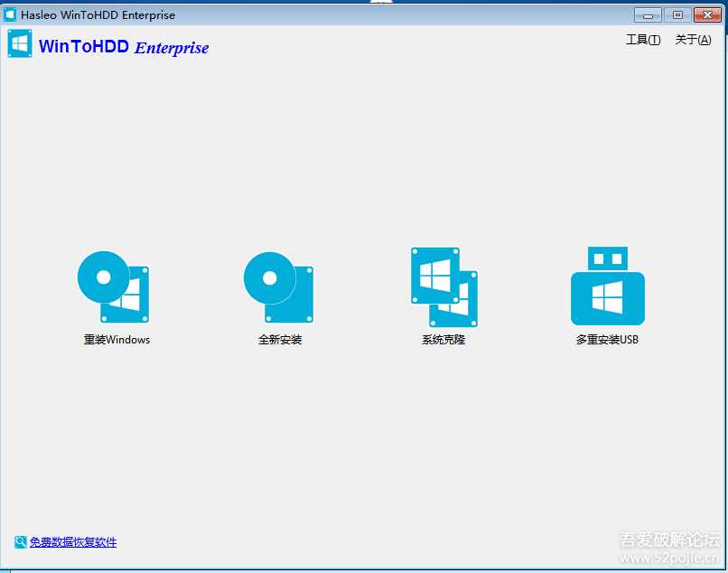Select the 多重安装USB label

[x=607, y=340]
